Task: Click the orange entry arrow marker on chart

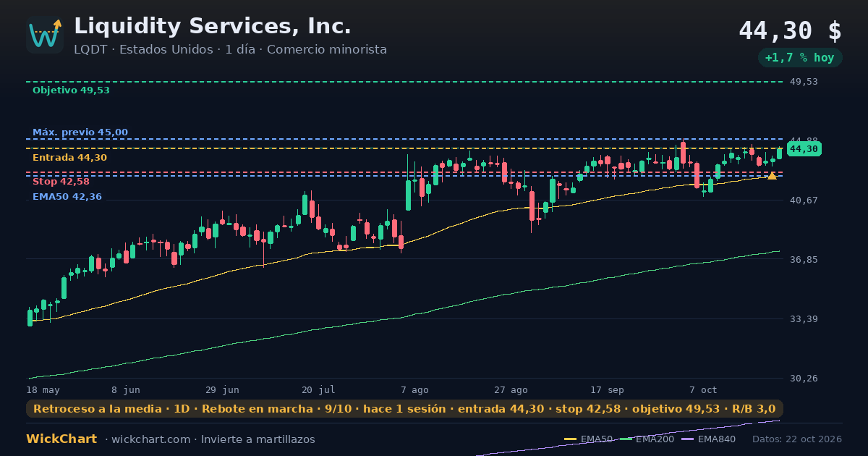Action: [772, 176]
